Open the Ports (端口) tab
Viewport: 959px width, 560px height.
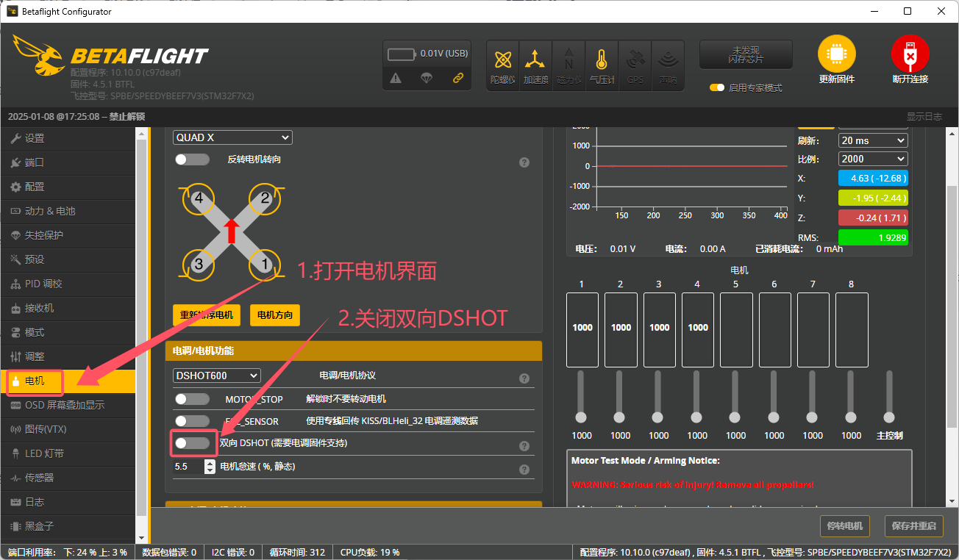coord(68,162)
